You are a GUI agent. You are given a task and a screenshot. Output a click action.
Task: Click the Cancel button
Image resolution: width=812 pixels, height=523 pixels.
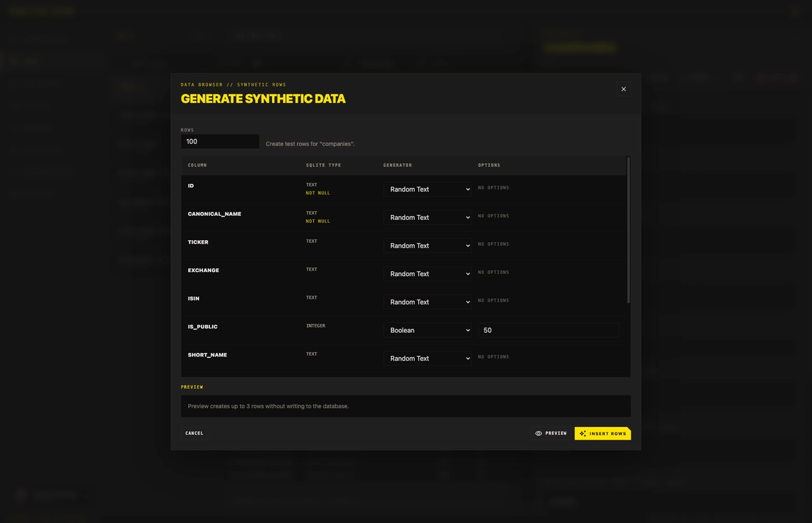coord(194,433)
